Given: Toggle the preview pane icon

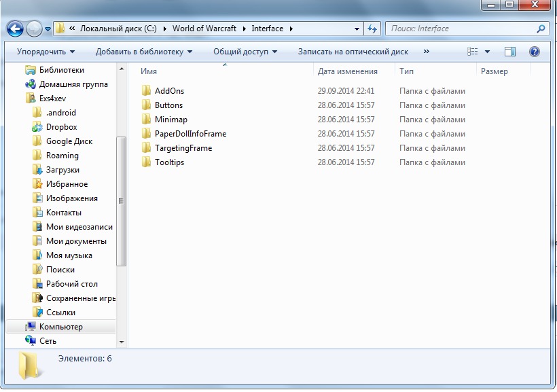Looking at the screenshot, I should [x=510, y=52].
